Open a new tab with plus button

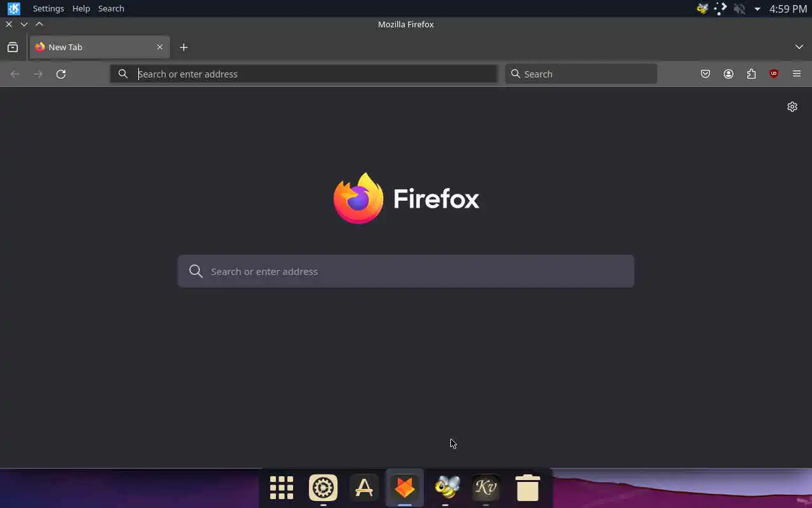click(183, 47)
